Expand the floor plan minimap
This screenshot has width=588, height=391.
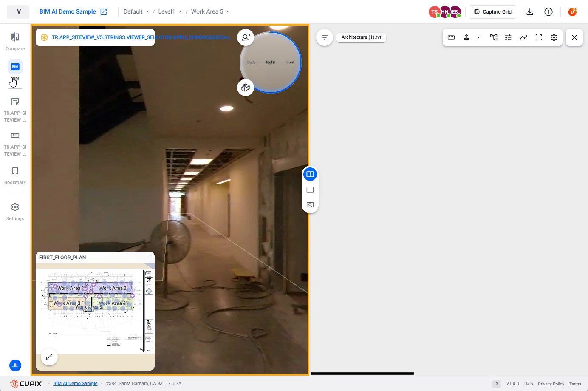click(x=49, y=357)
